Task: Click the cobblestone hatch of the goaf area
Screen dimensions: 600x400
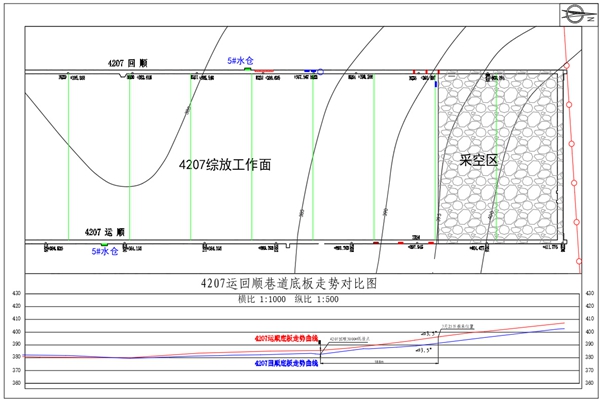Action: point(500,200)
